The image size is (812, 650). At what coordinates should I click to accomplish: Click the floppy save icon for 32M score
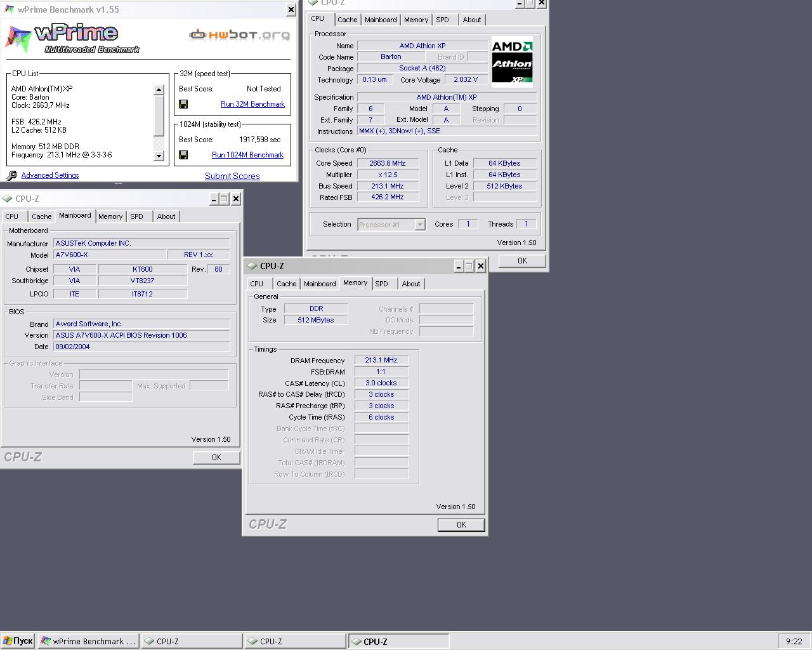(x=183, y=104)
